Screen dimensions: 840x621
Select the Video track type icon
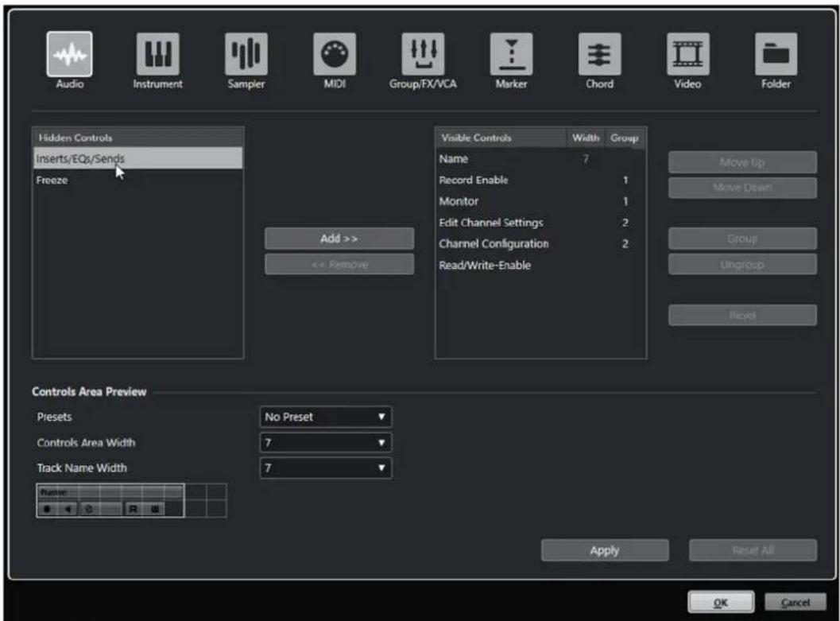click(688, 53)
